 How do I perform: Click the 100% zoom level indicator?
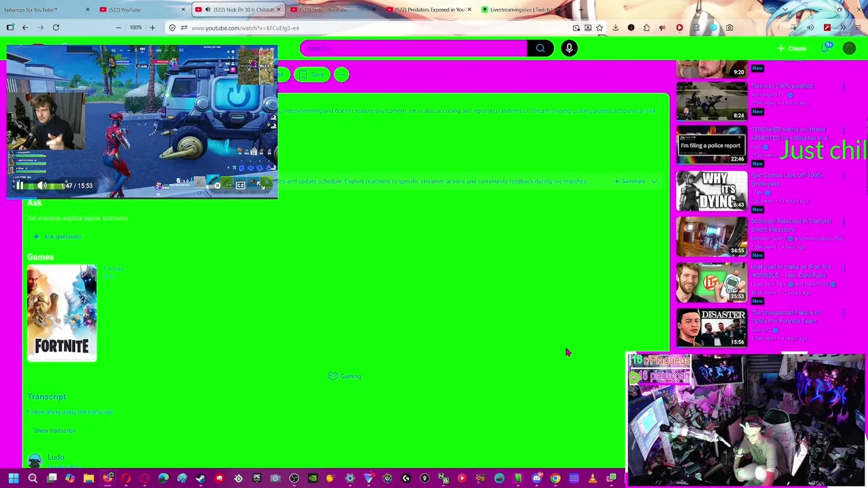click(136, 28)
